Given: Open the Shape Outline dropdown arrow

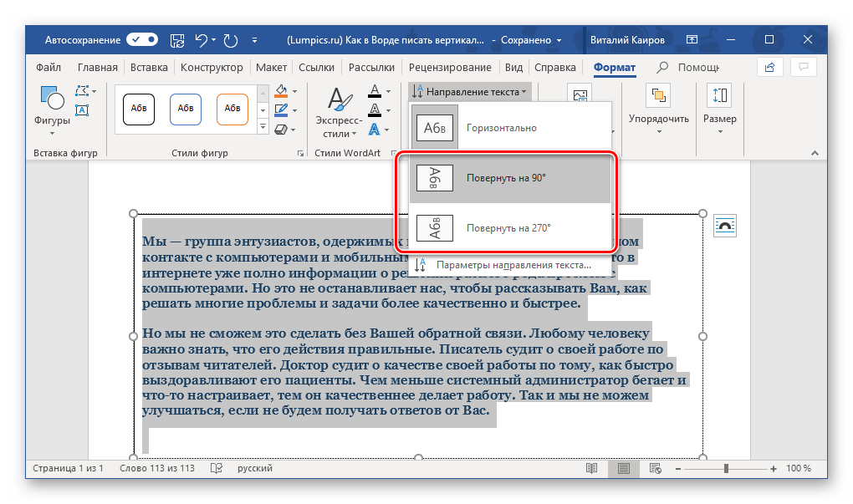Looking at the screenshot, I should coord(295,110).
